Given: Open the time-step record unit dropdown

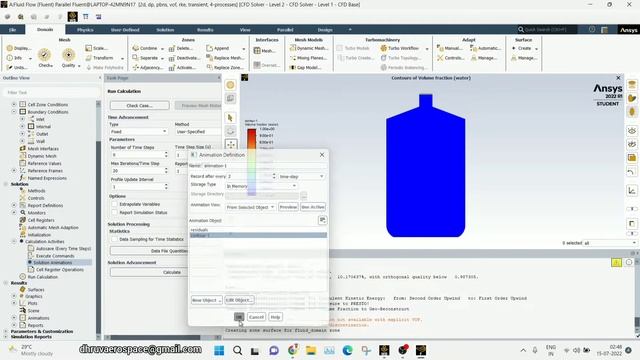Looking at the screenshot, I should click(x=302, y=176).
